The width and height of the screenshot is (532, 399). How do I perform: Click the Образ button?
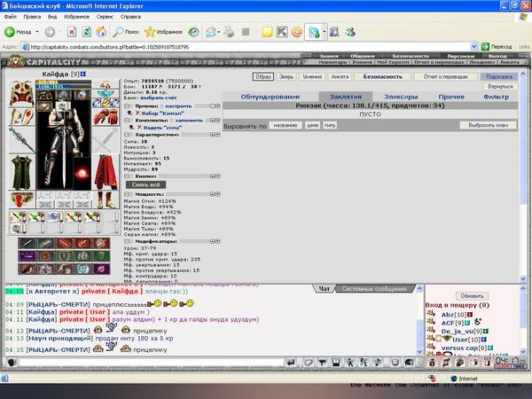[x=263, y=76]
